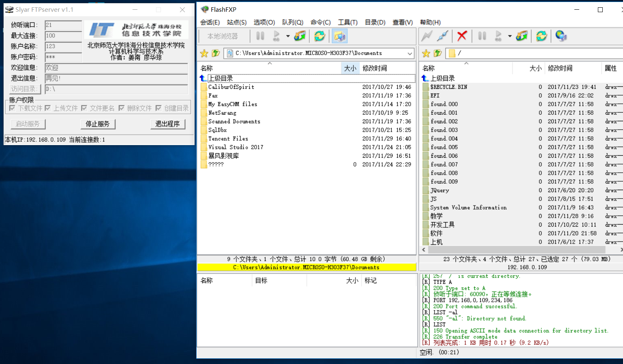Open the 帮助(H) menu
The image size is (623, 364).
coord(430,22)
